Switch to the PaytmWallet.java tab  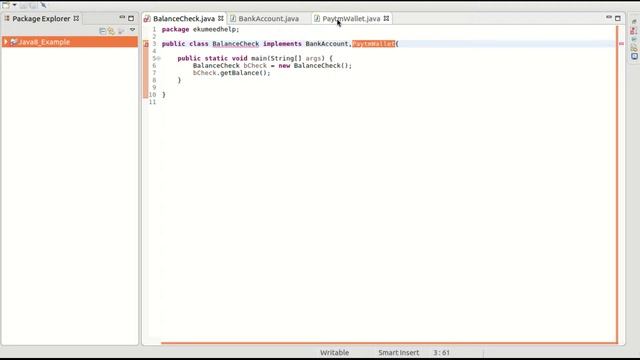click(351, 18)
